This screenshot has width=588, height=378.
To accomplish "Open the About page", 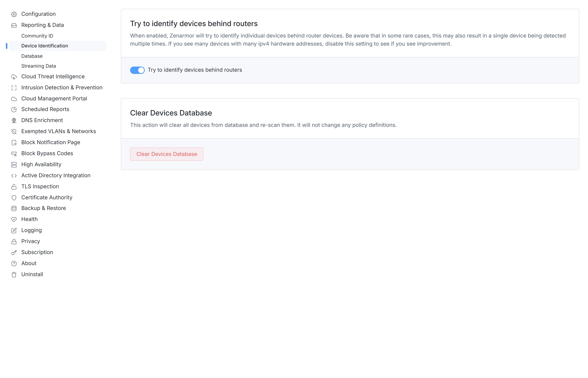I will [29, 263].
